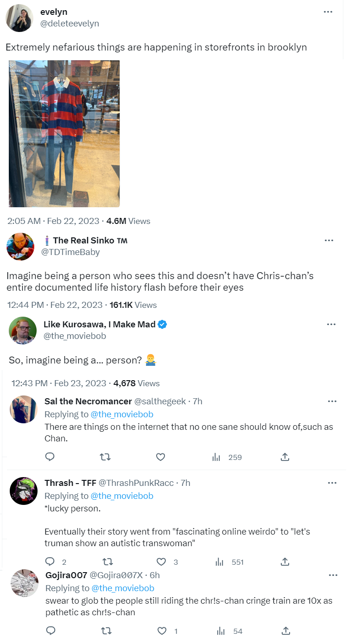Click evelyn's profile avatar
The height and width of the screenshot is (644, 348).
19,18
